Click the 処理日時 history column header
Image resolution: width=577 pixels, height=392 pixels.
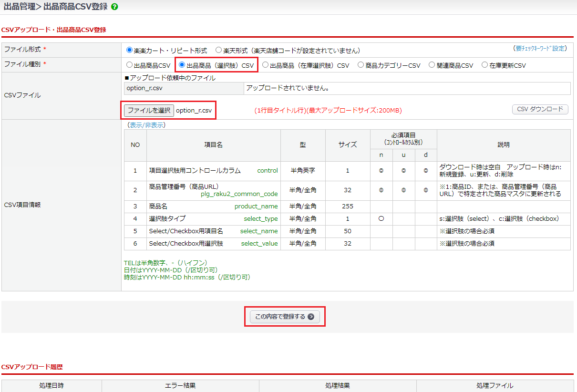point(52,385)
